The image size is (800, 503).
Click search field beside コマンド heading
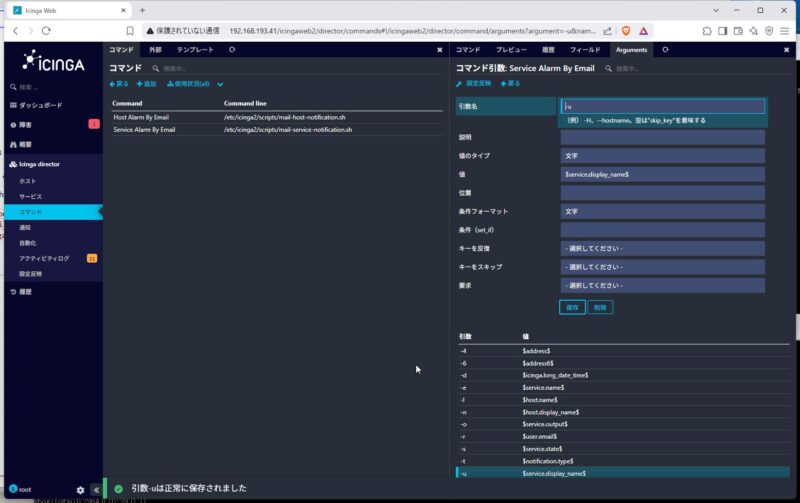click(x=174, y=68)
